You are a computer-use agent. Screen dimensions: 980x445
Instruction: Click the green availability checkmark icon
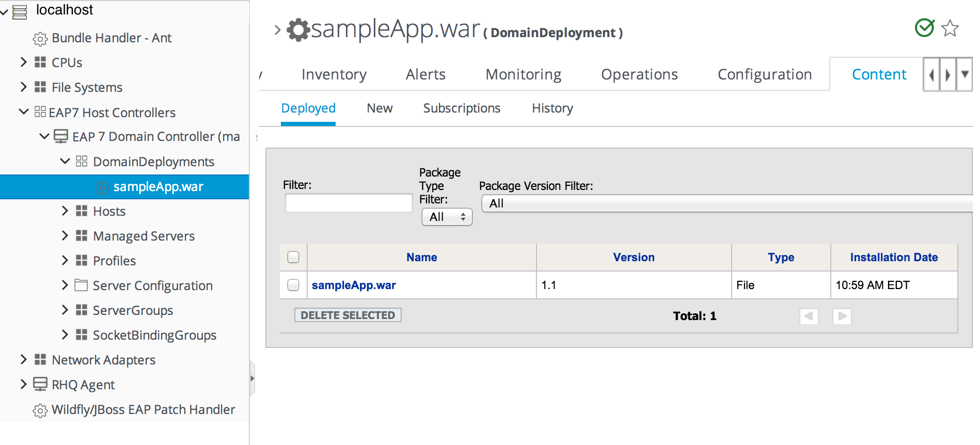[x=924, y=28]
